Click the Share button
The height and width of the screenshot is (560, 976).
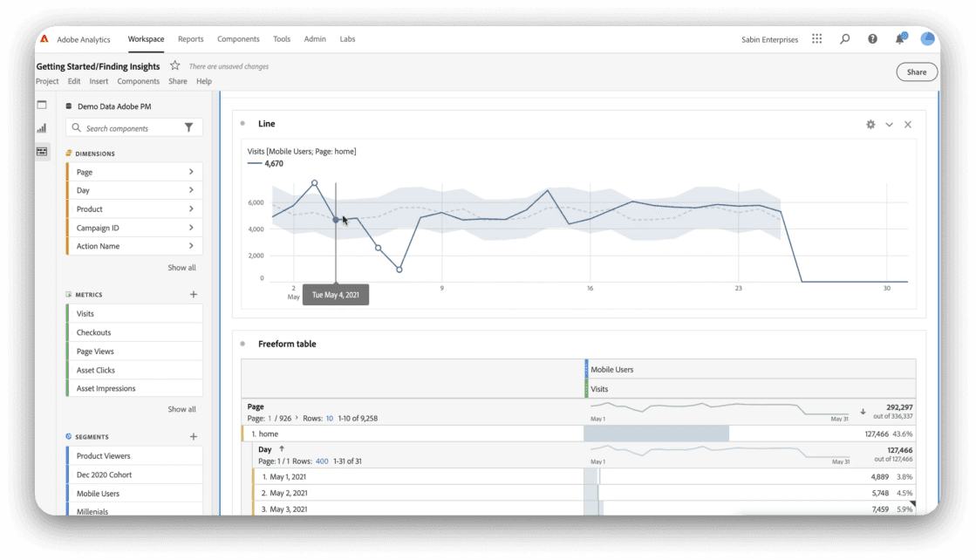coord(916,72)
